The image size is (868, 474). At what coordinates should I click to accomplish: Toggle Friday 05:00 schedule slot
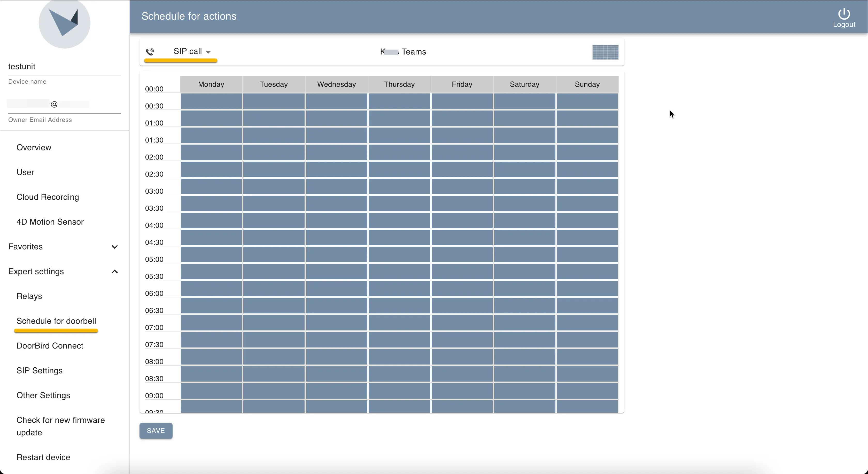click(x=462, y=272)
